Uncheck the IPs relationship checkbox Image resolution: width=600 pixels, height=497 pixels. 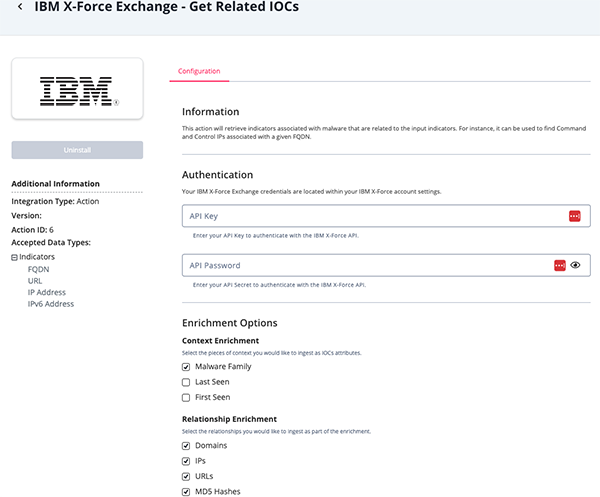(186, 461)
